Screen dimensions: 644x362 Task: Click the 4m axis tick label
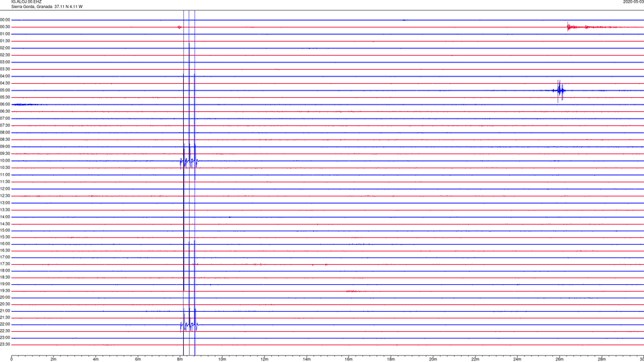tap(96, 359)
